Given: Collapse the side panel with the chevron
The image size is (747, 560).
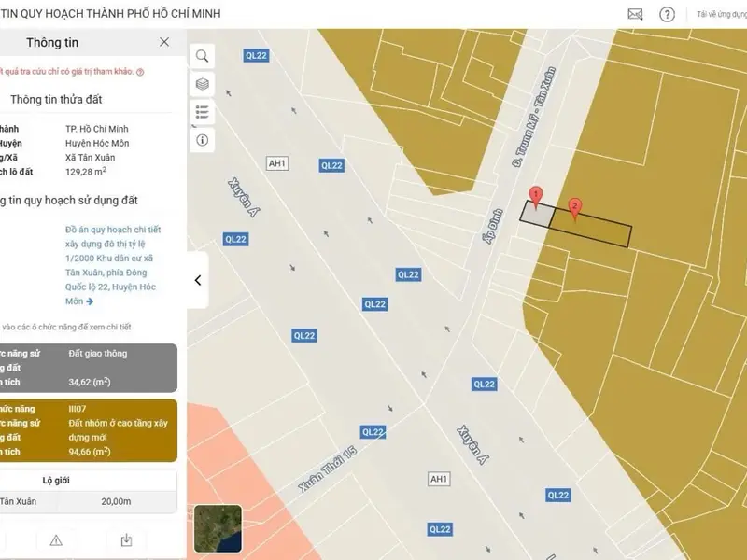Looking at the screenshot, I should click(198, 280).
